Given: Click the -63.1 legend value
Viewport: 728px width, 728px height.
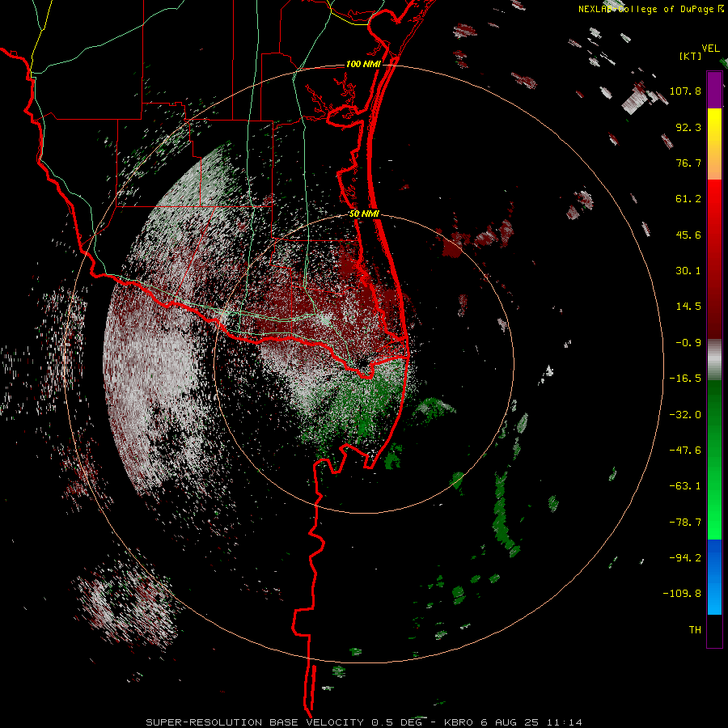Looking at the screenshot, I should tap(685, 486).
